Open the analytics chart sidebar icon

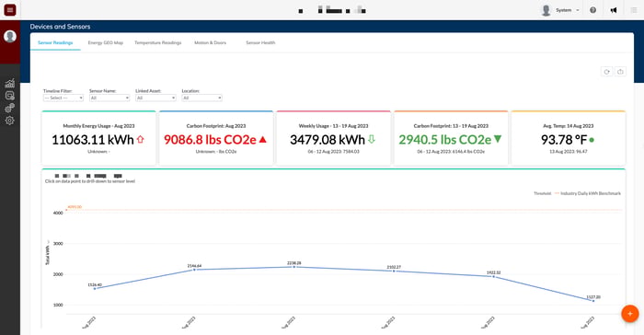(x=9, y=83)
